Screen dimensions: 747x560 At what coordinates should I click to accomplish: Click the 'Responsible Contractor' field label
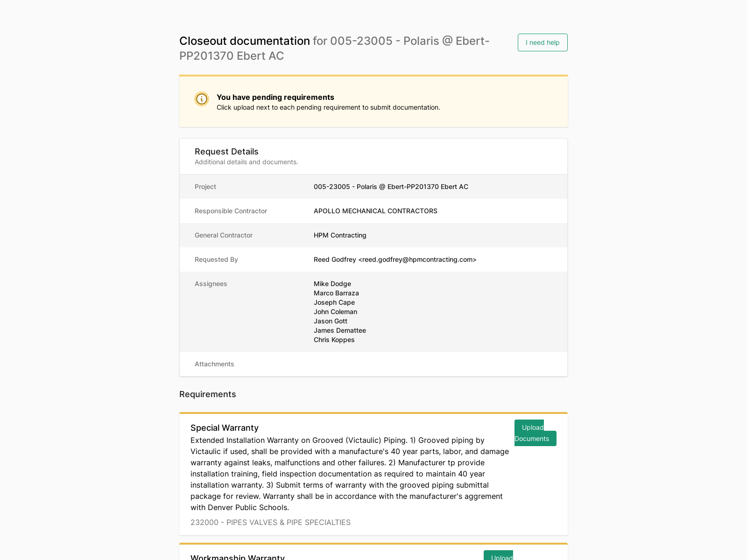231,211
